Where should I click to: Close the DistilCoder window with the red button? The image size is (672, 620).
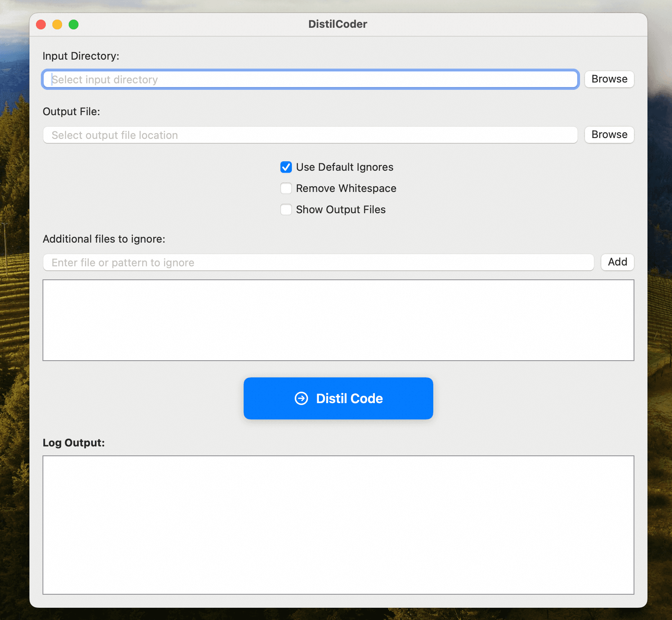[x=41, y=25]
